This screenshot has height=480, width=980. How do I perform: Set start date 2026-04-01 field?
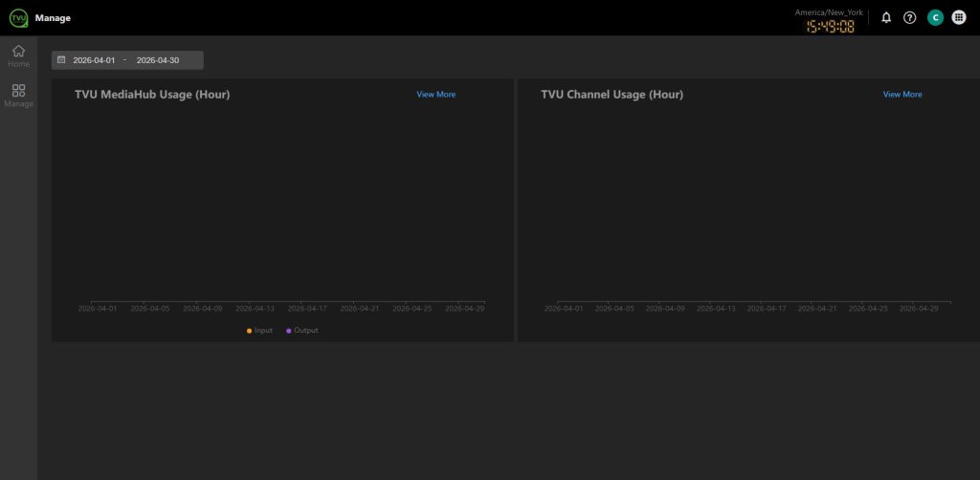94,60
